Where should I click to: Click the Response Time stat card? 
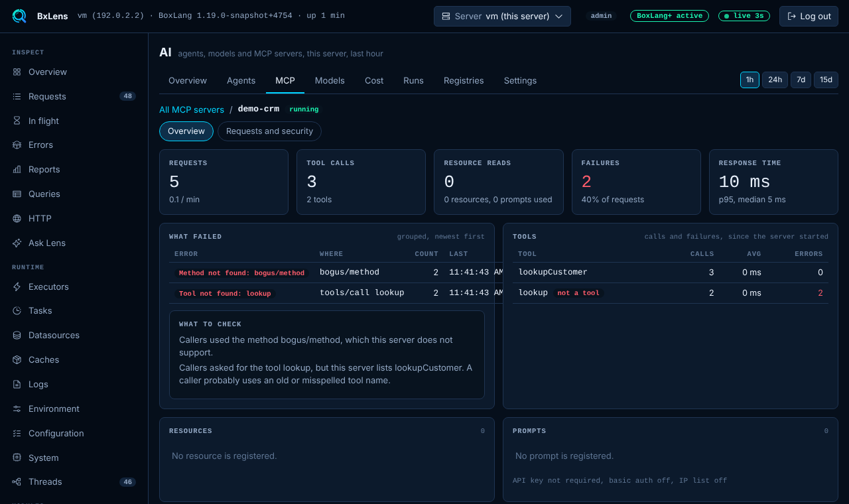[773, 182]
